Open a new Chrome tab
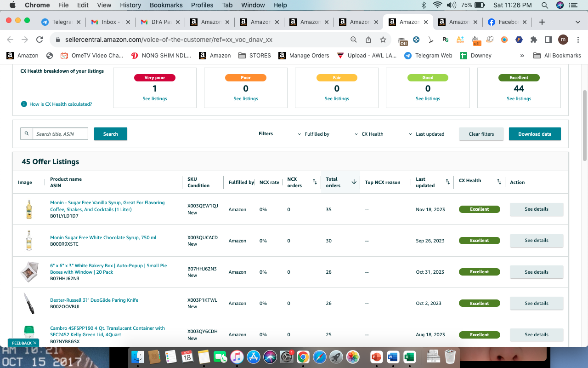Viewport: 588px width, 368px height. pyautogui.click(x=542, y=22)
